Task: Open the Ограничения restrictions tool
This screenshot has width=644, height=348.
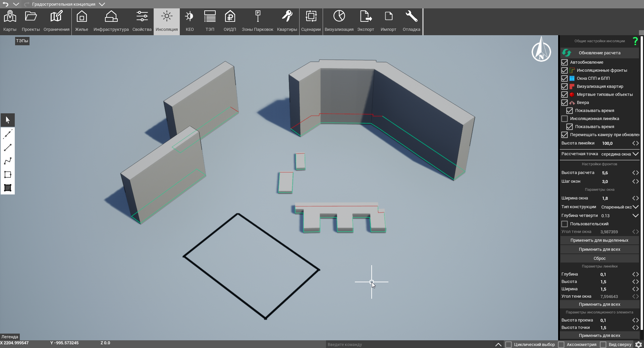Action: point(56,21)
